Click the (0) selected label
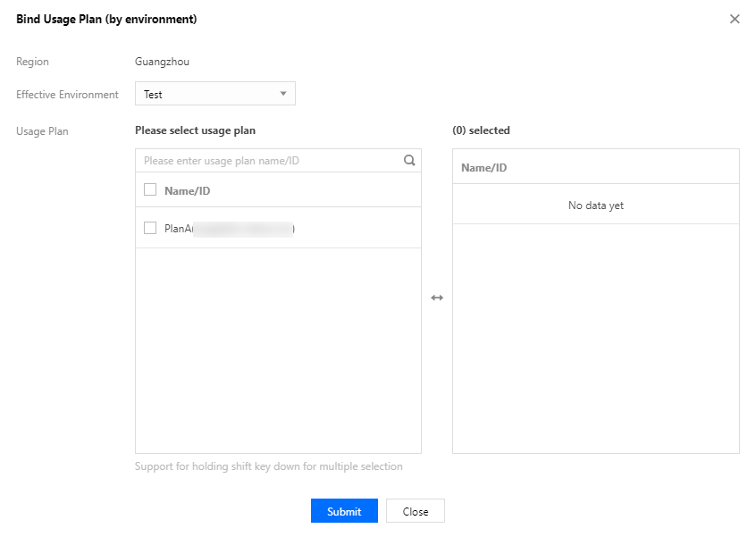Screen dimensions: 756x537 click(481, 130)
